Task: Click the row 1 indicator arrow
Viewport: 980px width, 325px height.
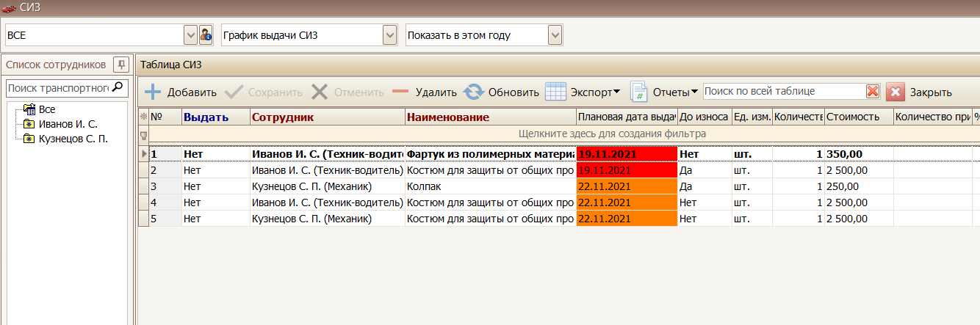Action: [143, 155]
